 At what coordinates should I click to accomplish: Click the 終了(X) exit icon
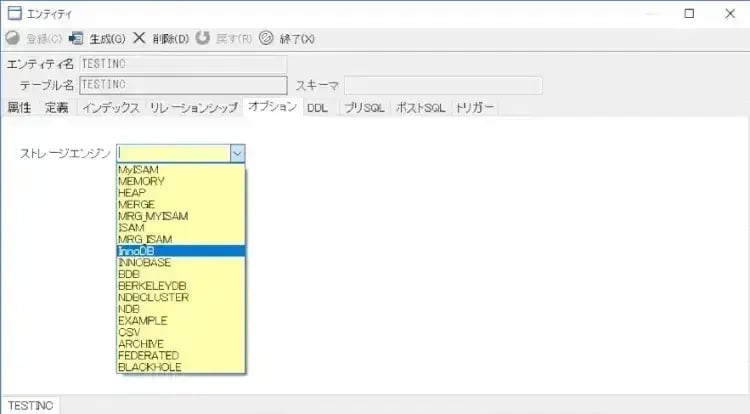[265, 39]
